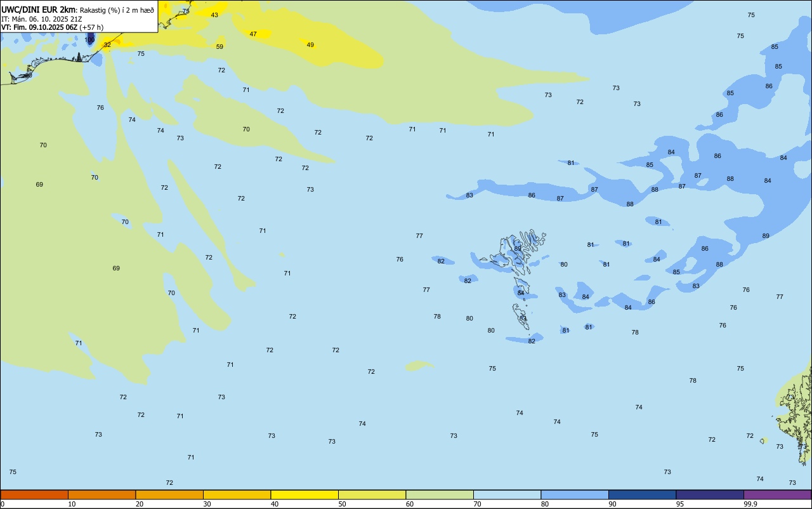Viewport: 812px width, 509px height.
Task: Click the legend tick label '60'
Action: (410, 504)
